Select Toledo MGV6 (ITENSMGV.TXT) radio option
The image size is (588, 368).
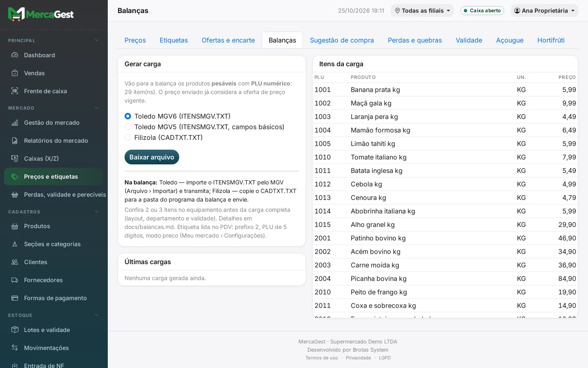(128, 116)
